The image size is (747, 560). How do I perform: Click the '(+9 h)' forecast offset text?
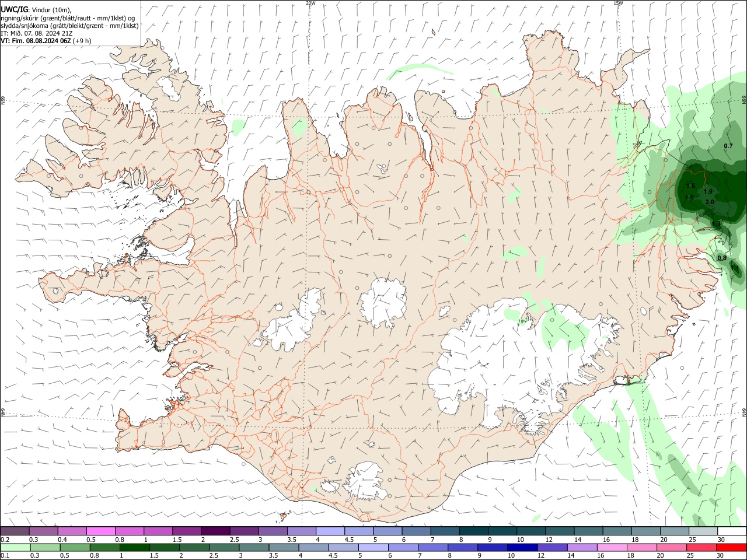pyautogui.click(x=82, y=41)
